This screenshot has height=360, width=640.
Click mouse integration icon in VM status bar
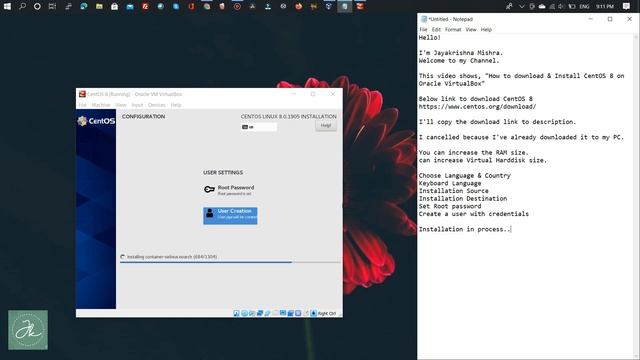pyautogui.click(x=306, y=313)
